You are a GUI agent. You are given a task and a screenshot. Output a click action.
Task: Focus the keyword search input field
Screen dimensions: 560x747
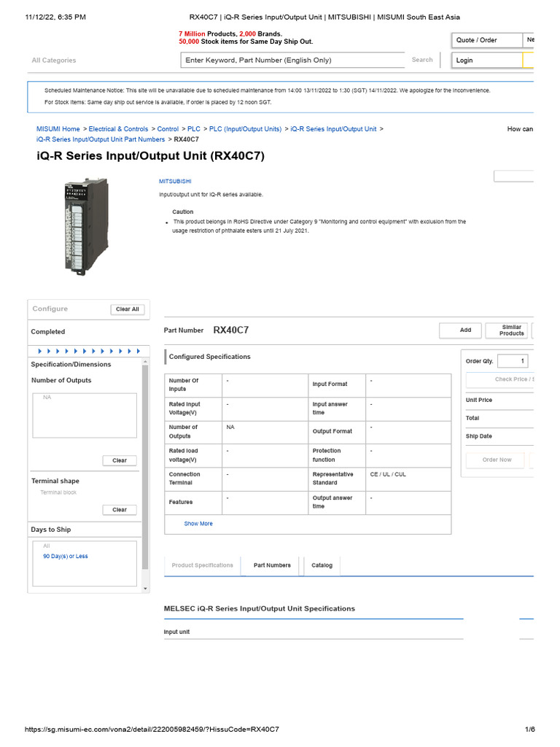[x=292, y=61]
